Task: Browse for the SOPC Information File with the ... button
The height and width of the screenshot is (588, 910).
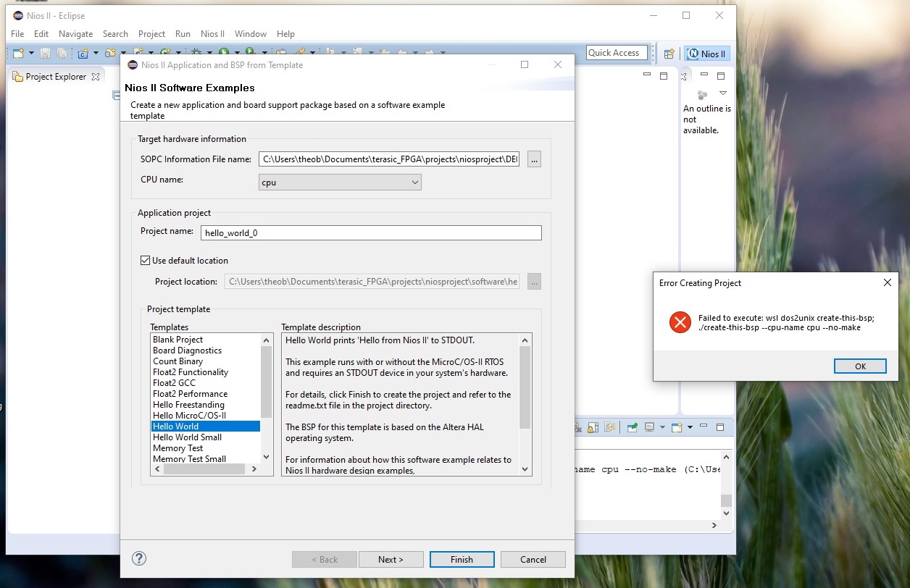Action: [534, 159]
